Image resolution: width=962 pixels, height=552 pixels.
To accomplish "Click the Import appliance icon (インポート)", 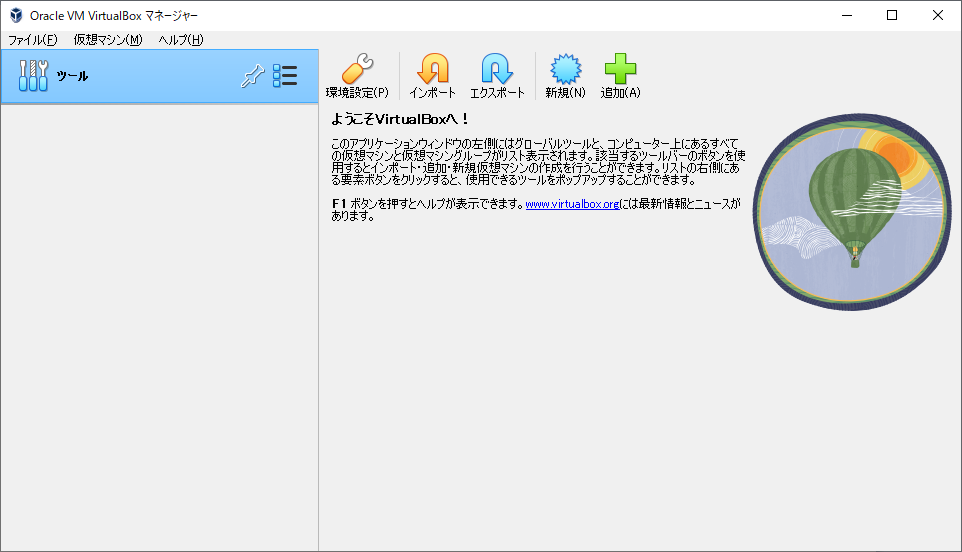I will click(432, 76).
